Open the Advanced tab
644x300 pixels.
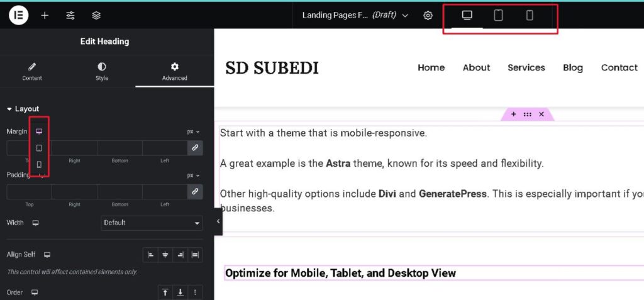(175, 71)
